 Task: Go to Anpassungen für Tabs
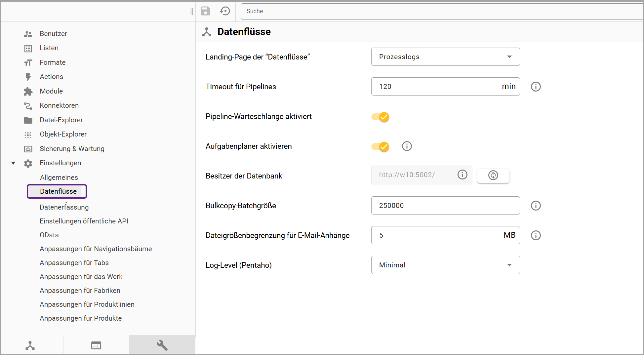pyautogui.click(x=74, y=263)
